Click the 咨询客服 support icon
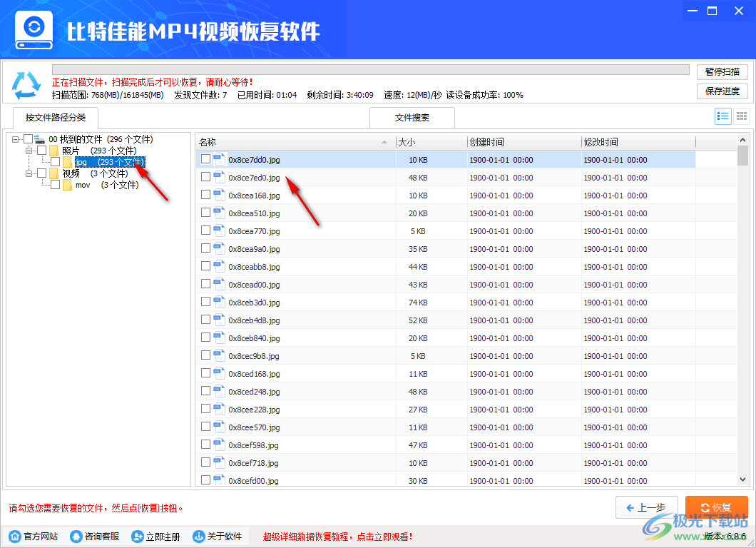Image resolution: width=756 pixels, height=548 pixels. click(76, 536)
